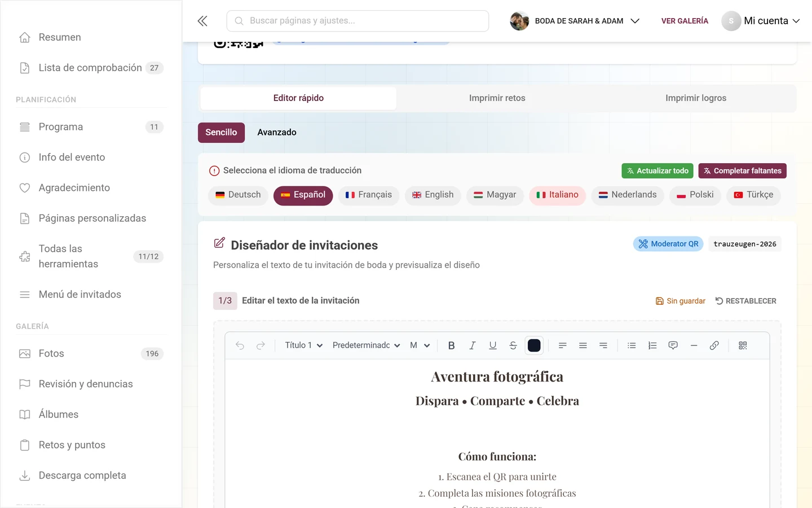Insert a numbered list
The height and width of the screenshot is (508, 812).
(x=652, y=345)
